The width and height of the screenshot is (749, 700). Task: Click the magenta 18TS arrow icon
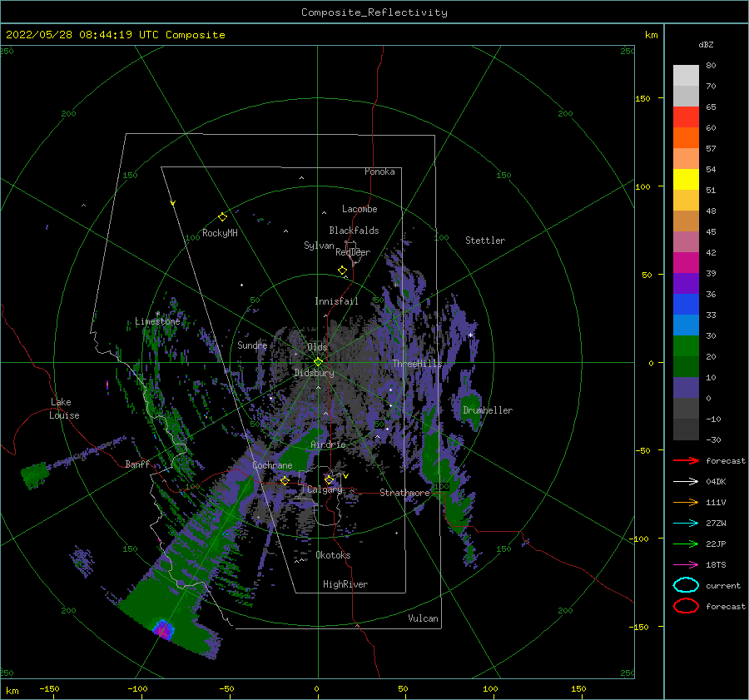pyautogui.click(x=686, y=565)
